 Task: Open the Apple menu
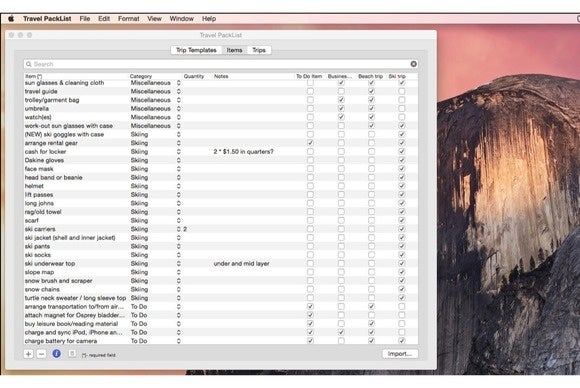pos(11,18)
